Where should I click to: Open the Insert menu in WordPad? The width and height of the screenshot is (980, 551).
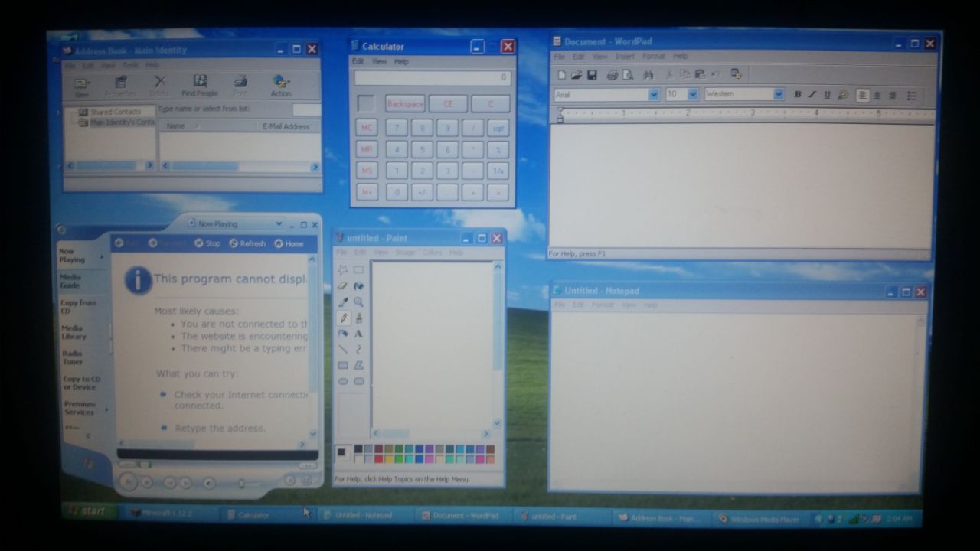(x=625, y=57)
